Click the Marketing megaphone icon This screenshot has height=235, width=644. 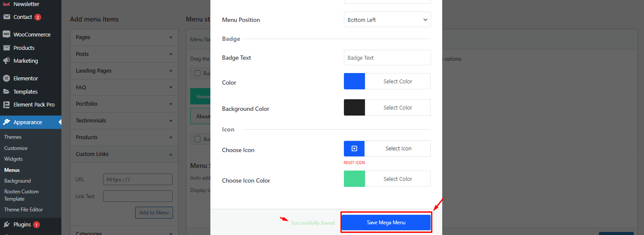pos(6,61)
